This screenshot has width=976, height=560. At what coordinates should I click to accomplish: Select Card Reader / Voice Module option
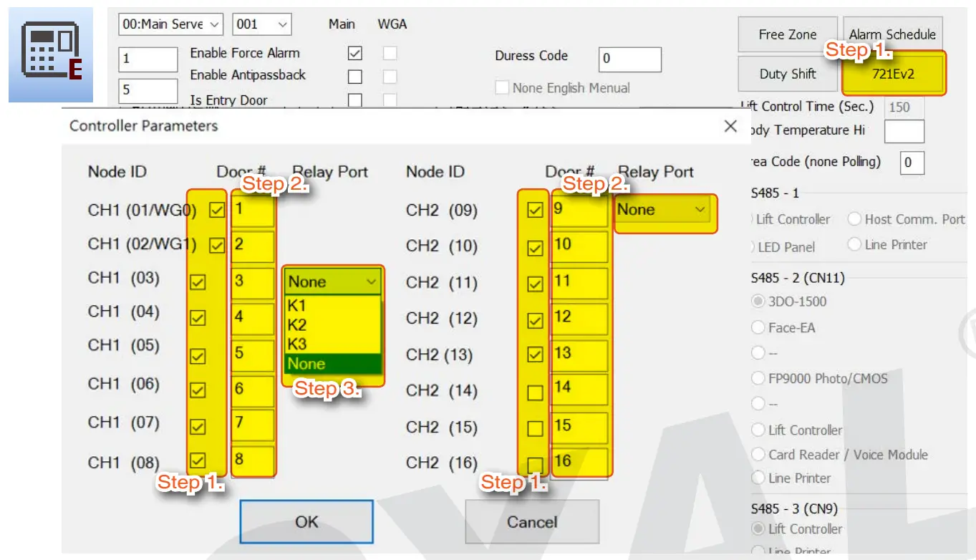point(758,454)
